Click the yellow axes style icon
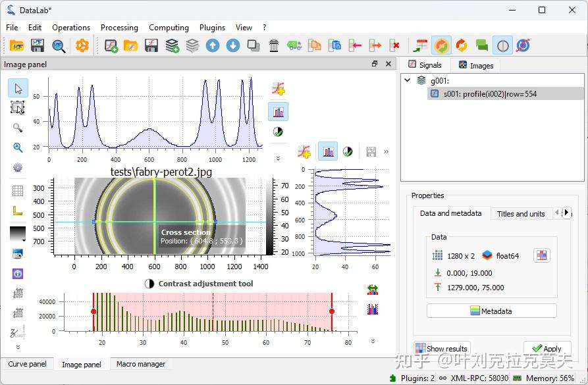 coord(18,211)
